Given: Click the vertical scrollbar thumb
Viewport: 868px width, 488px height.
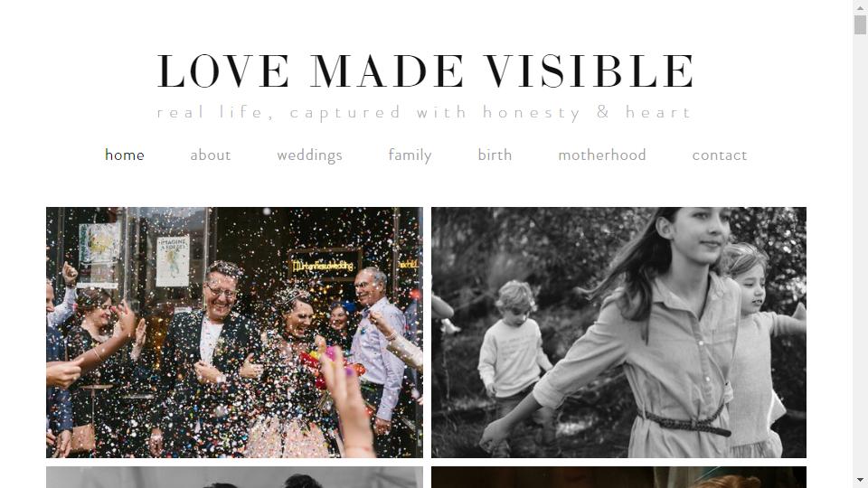Looking at the screenshot, I should tap(860, 25).
